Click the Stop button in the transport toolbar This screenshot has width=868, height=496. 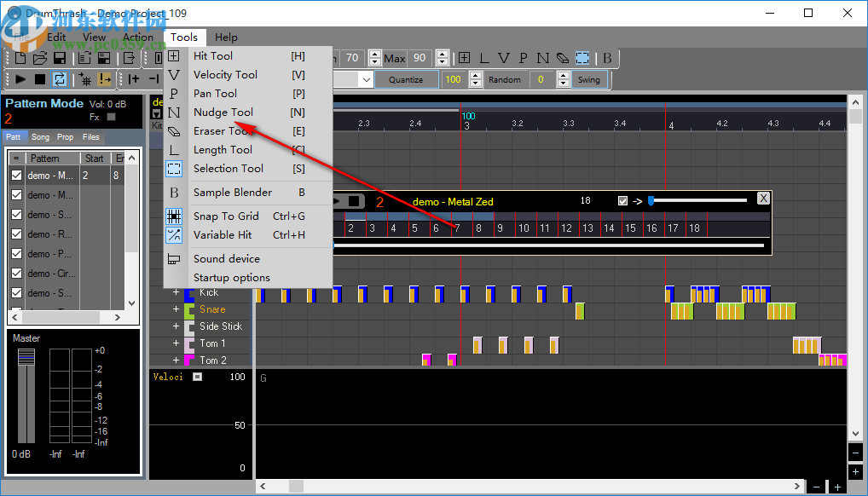coord(40,79)
